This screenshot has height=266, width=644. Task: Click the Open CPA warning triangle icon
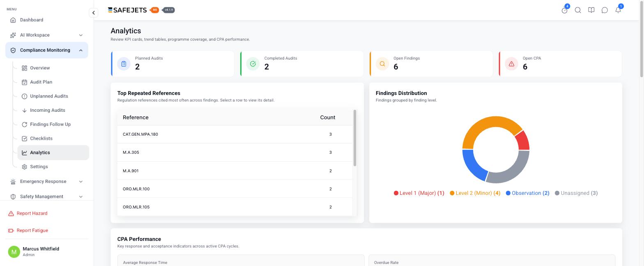pos(511,64)
